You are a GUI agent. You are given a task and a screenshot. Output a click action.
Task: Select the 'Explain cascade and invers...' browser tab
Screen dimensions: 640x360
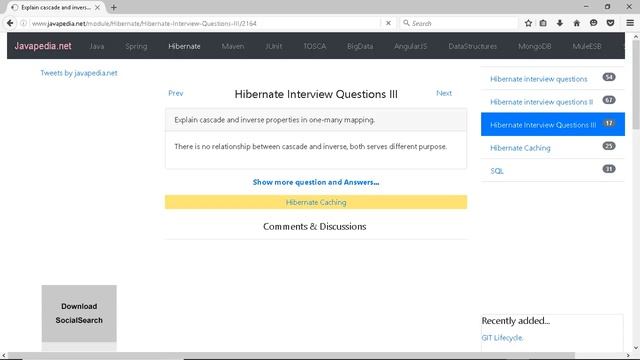coord(55,7)
